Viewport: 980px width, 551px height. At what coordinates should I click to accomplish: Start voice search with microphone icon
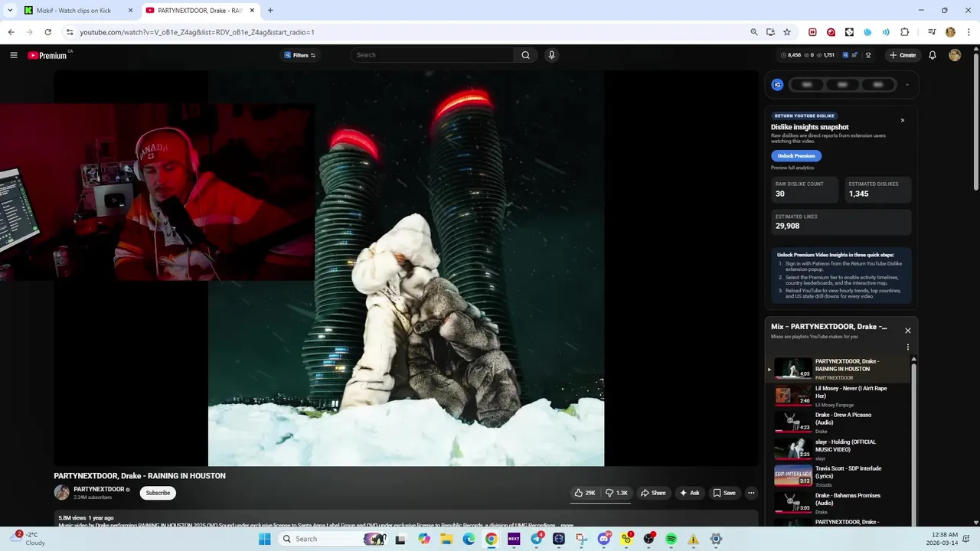(x=551, y=55)
